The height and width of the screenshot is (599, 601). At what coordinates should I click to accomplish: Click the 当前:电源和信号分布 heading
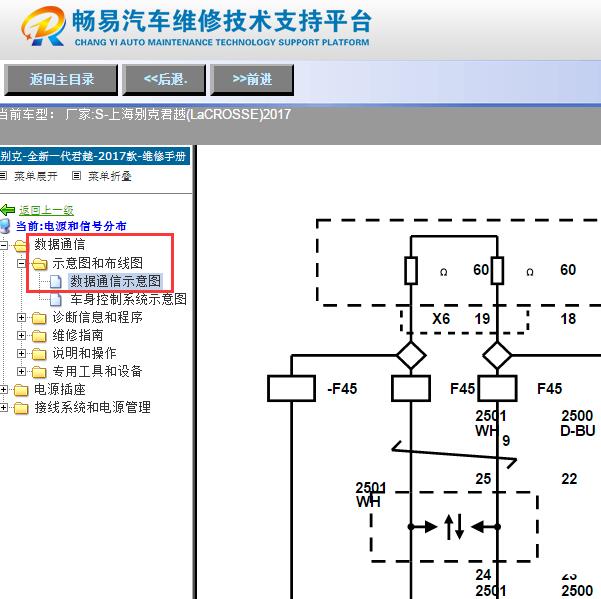[71, 226]
